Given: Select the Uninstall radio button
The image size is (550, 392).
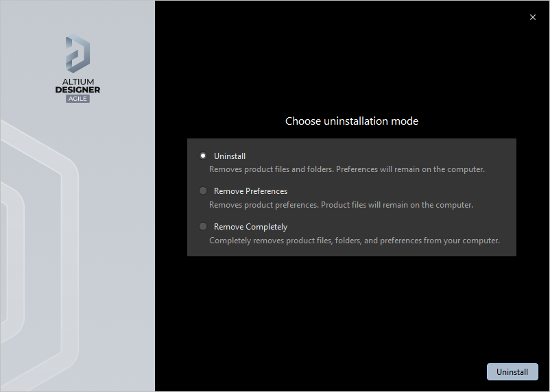Looking at the screenshot, I should click(203, 156).
